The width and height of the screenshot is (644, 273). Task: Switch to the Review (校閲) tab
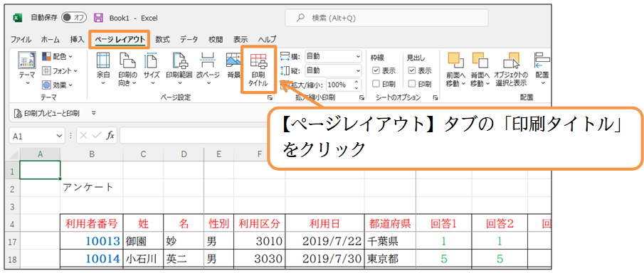pos(216,39)
